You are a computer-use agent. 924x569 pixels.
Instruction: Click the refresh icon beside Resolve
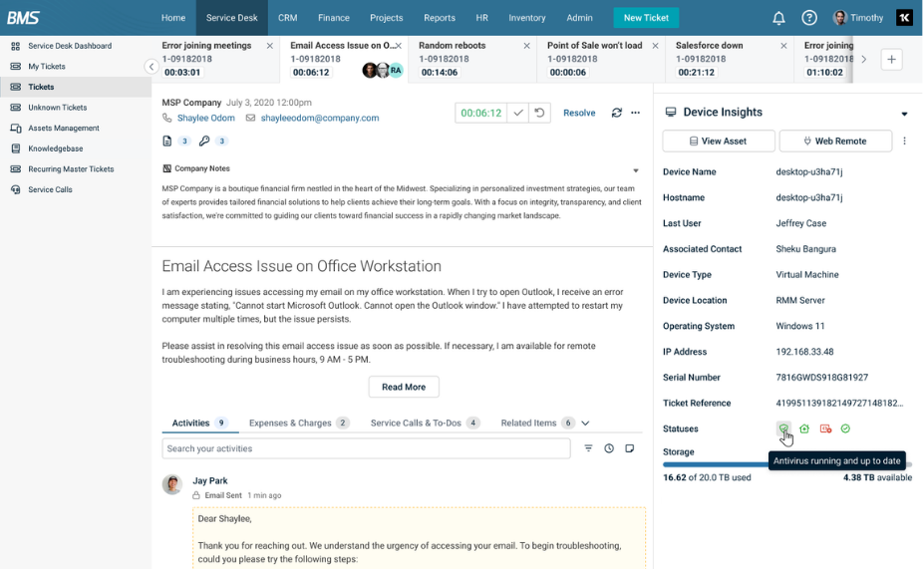tap(616, 113)
